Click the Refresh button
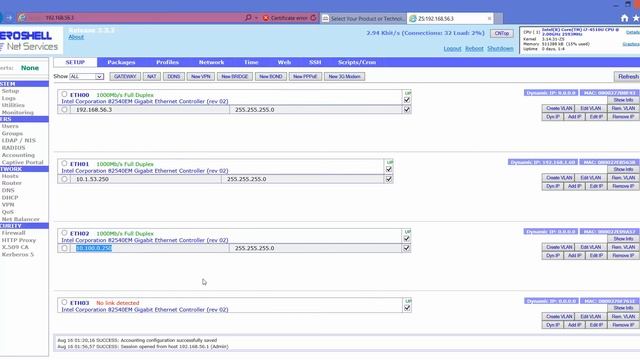The image size is (640, 360). (x=628, y=76)
